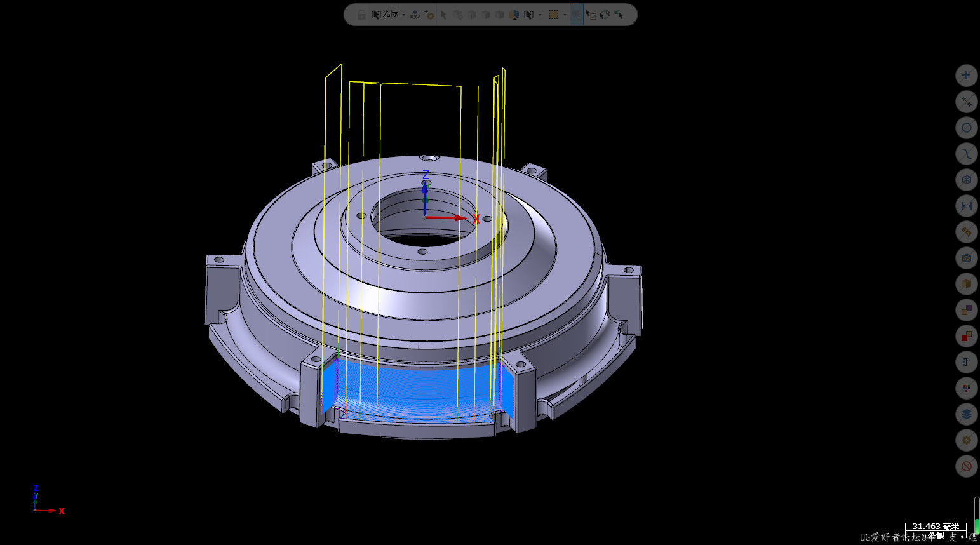Toggle the highlighted snap-point toolbar button
The height and width of the screenshot is (545, 980).
(577, 15)
